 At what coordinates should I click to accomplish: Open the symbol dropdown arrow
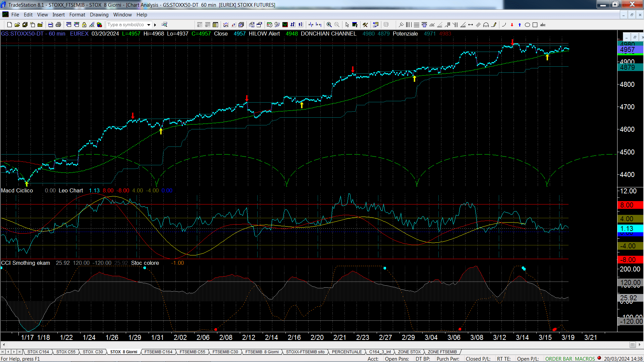point(149,25)
